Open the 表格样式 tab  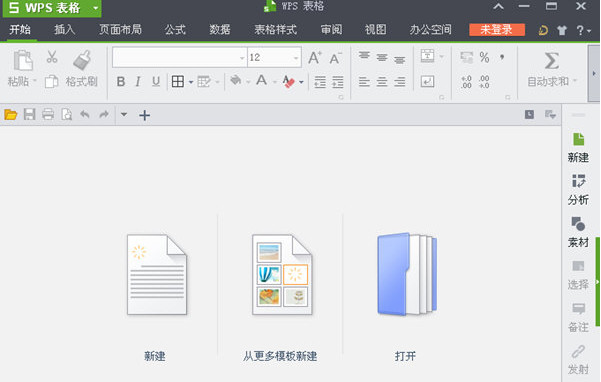276,30
